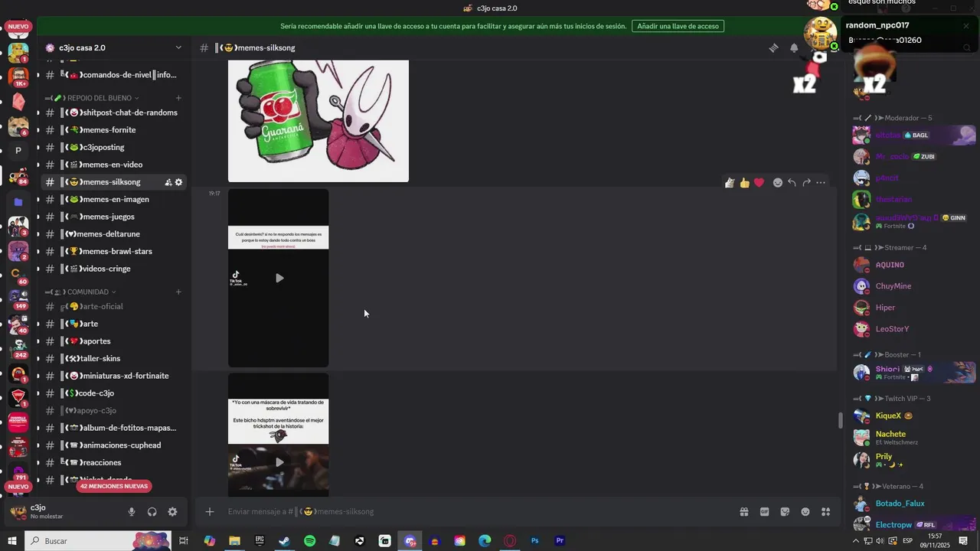This screenshot has height=551, width=980.
Task: Open the gift icon in message bar
Action: coord(743,512)
